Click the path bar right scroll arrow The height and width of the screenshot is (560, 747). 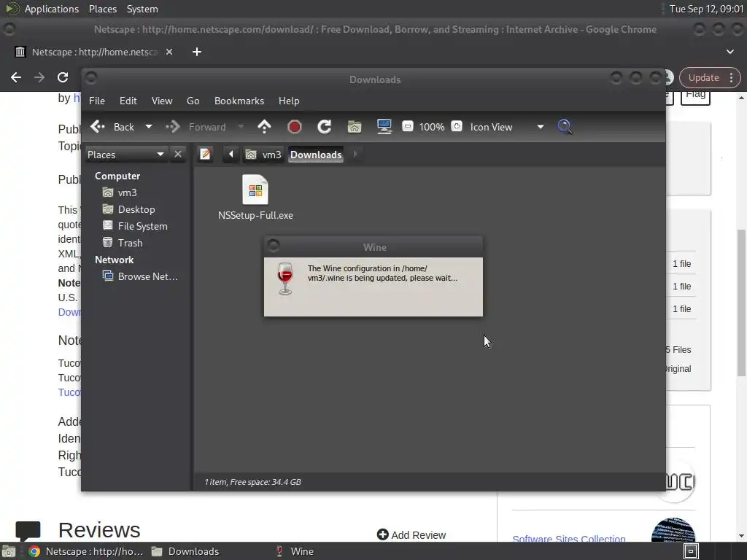click(355, 155)
